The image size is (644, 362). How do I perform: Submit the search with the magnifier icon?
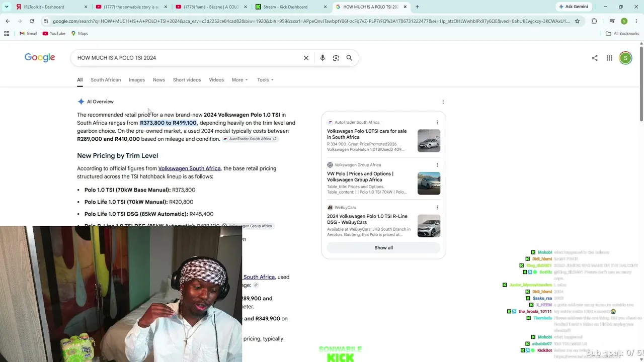(349, 58)
